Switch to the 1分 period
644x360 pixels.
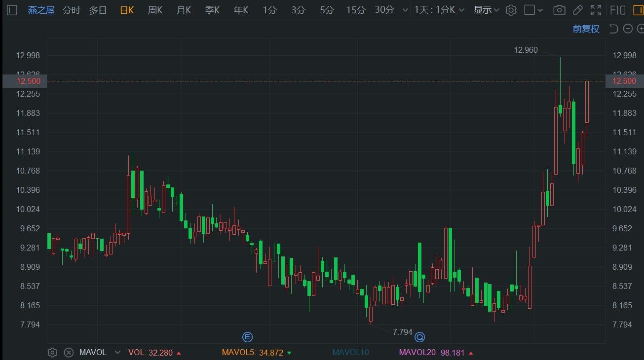(269, 10)
